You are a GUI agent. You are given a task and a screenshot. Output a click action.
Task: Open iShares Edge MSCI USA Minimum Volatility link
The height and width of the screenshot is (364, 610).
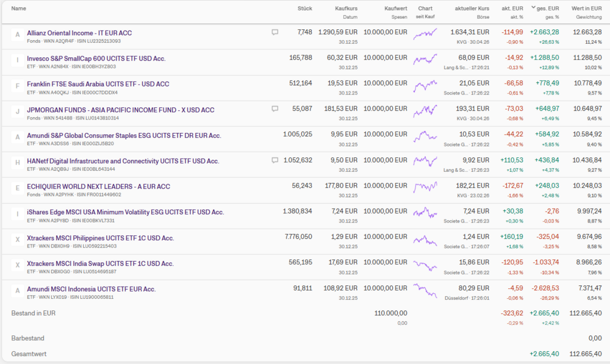point(125,212)
